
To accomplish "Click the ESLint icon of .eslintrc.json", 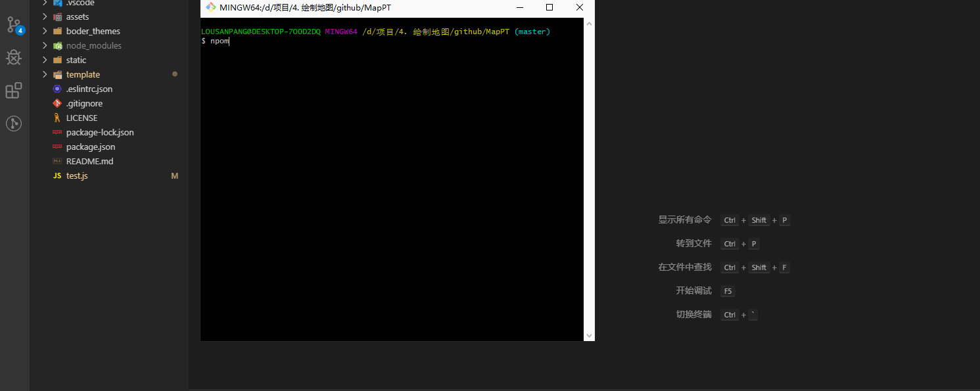I will [x=57, y=89].
